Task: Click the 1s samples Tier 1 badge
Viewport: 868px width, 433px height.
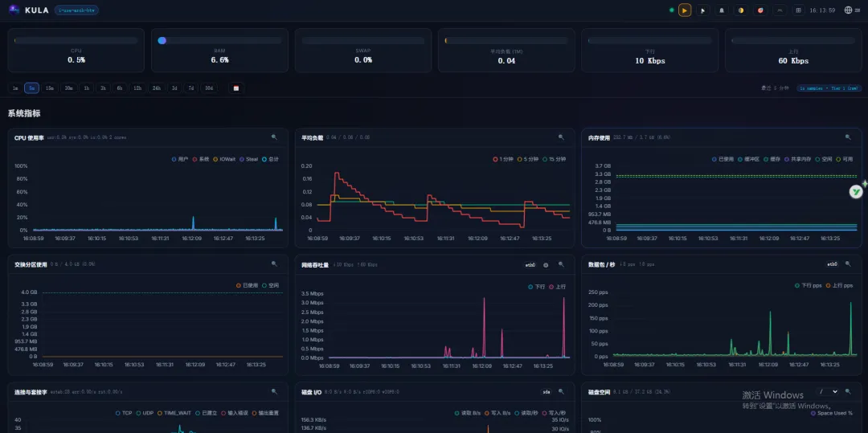Action: click(x=829, y=88)
